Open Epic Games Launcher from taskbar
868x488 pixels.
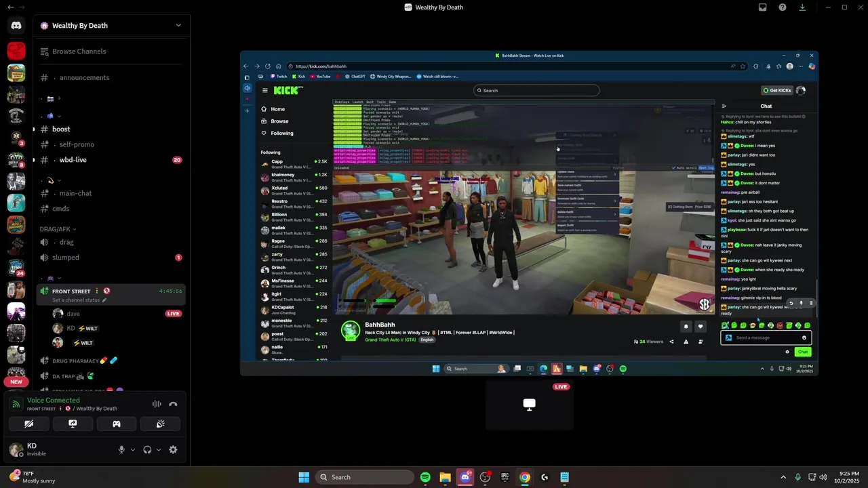505,477
